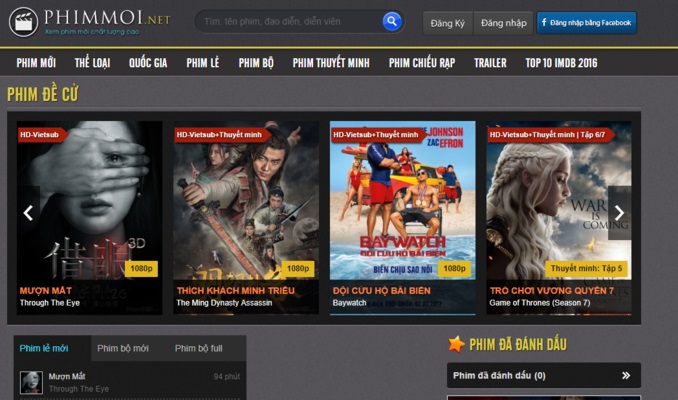678x400 pixels.
Task: Open Top 10 IMDB 2016 link
Action: tap(561, 62)
